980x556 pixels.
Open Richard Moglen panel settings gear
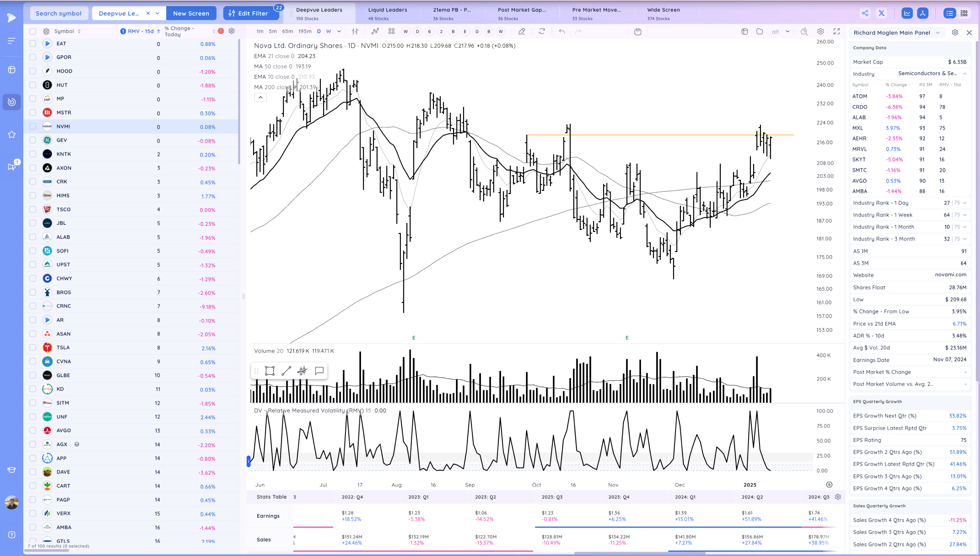(955, 33)
